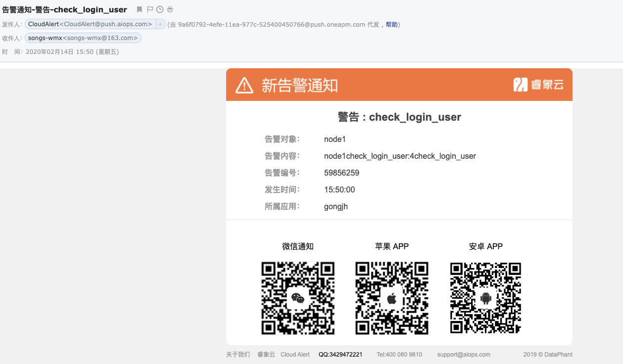Click the warning triangle in the alert banner

pos(244,85)
